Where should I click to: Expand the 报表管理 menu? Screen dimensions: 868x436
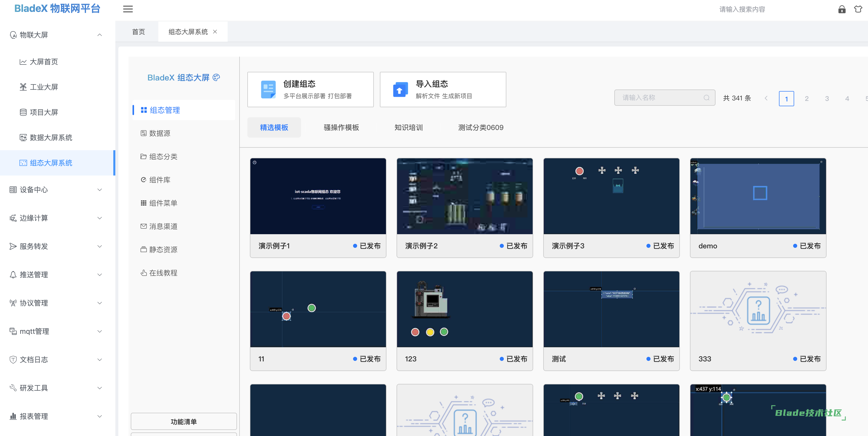coord(100,416)
